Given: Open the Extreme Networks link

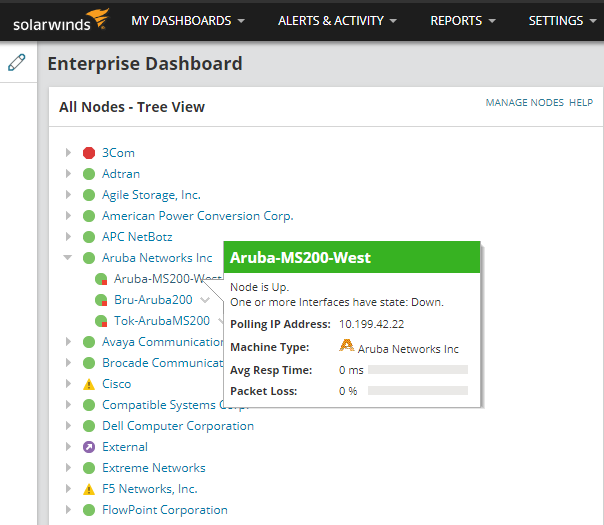Looking at the screenshot, I should (154, 468).
